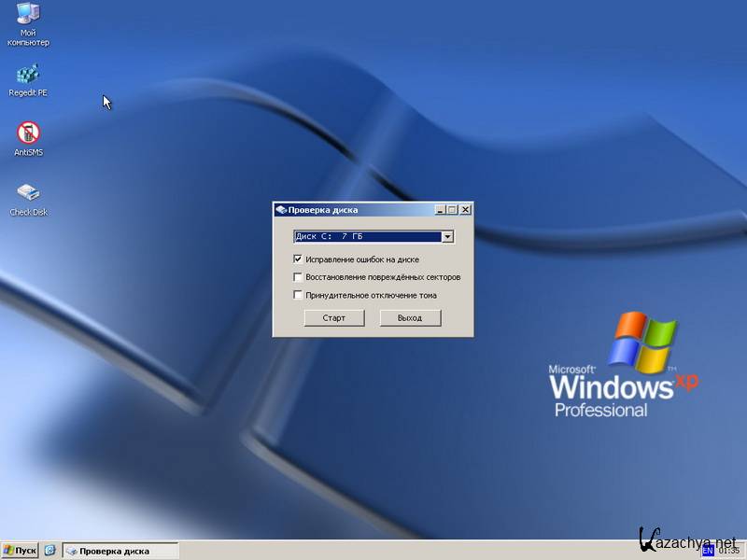Close the Проверка диска dialog with X
Screen dimensions: 747x560
point(465,210)
